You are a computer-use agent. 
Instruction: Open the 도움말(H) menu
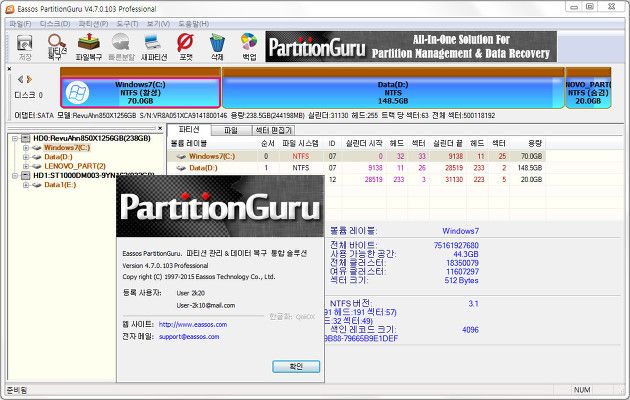point(194,24)
